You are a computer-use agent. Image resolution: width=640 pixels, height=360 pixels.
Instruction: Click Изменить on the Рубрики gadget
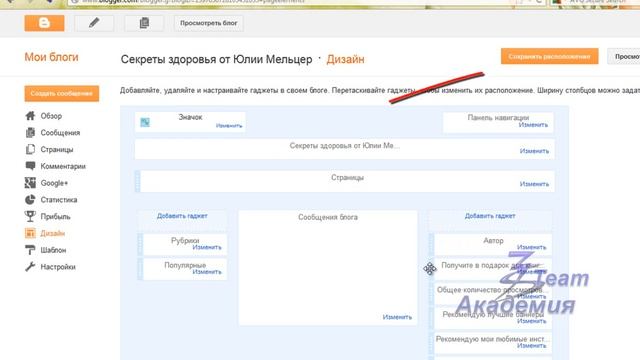tap(207, 247)
